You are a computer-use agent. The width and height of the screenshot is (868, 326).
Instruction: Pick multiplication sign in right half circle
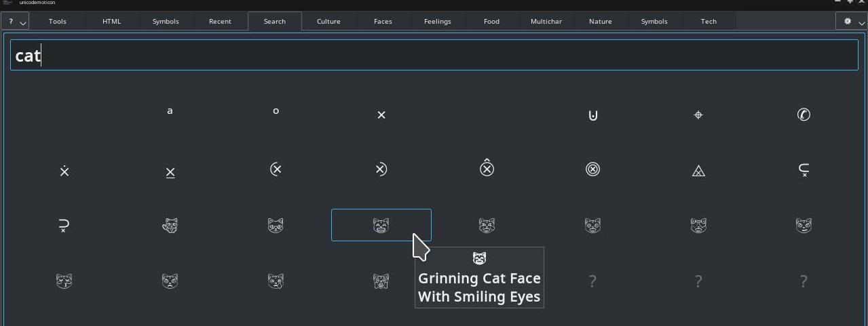(x=381, y=169)
